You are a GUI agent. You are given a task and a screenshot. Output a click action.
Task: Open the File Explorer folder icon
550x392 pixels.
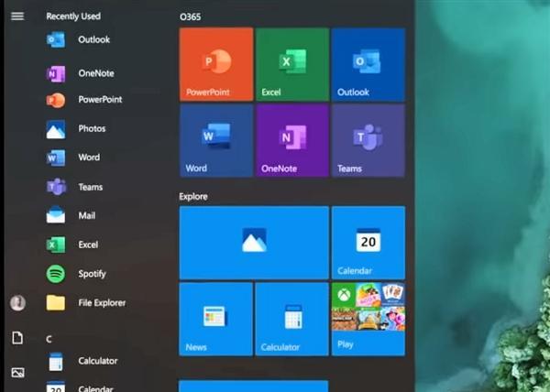pos(56,302)
